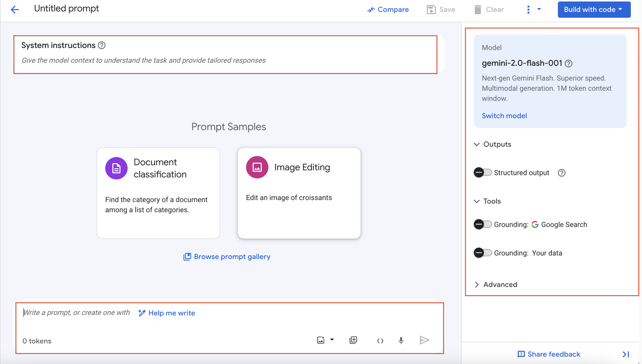Enable Structured output
The height and width of the screenshot is (364, 642).
click(482, 172)
